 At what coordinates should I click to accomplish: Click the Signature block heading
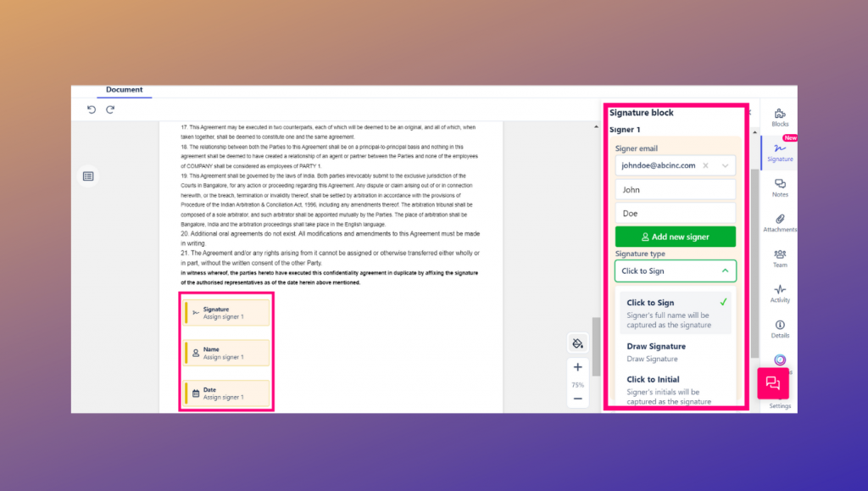tap(641, 113)
